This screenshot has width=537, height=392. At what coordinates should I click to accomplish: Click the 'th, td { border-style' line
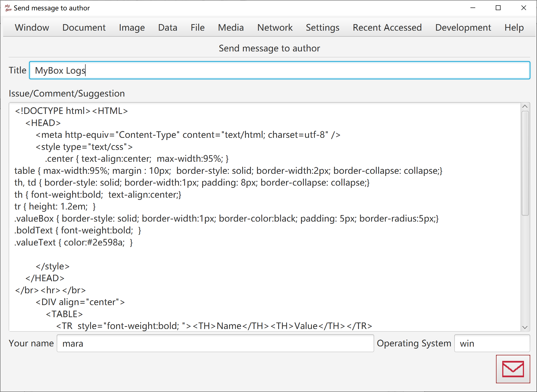(x=192, y=182)
